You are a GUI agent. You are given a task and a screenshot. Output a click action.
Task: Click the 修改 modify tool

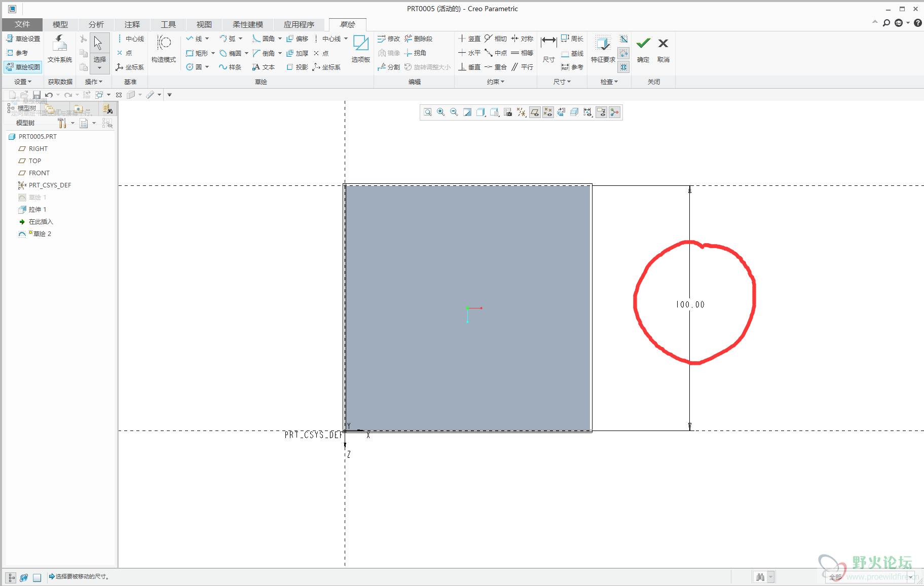[389, 38]
